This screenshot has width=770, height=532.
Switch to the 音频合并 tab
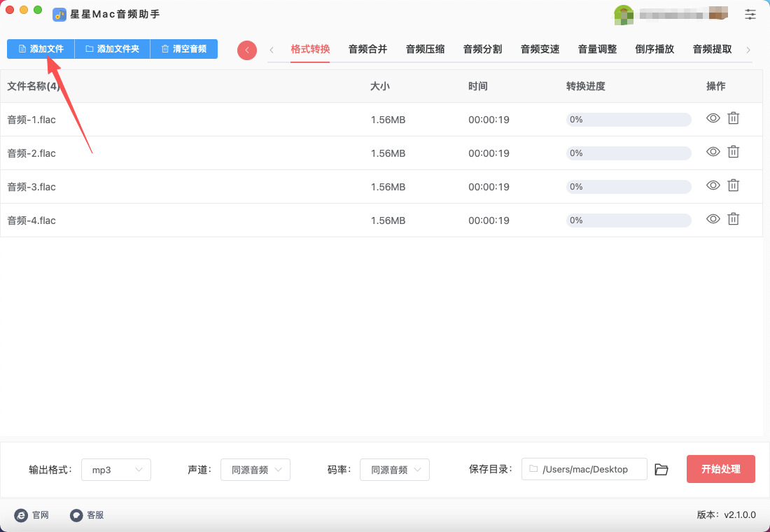367,49
